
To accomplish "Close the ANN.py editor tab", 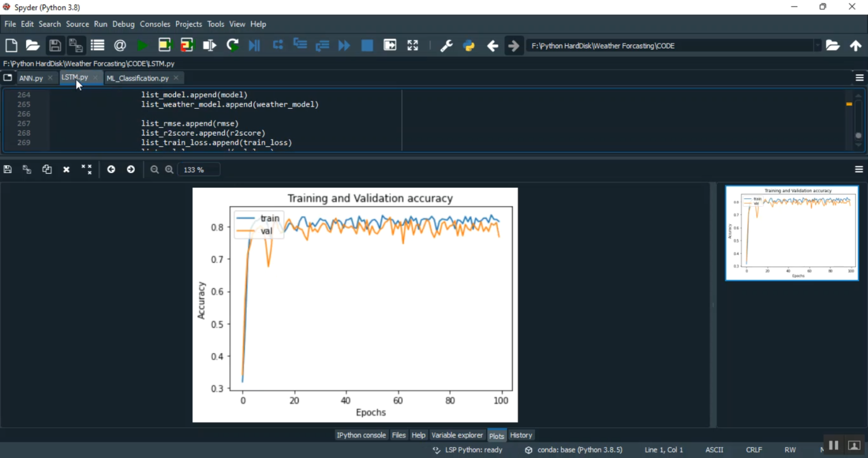I will tap(50, 78).
